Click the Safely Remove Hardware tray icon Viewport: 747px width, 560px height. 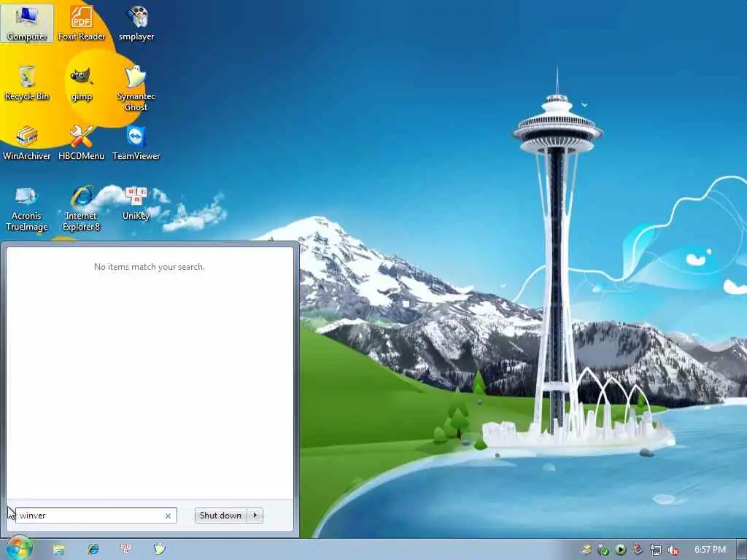[x=587, y=551]
